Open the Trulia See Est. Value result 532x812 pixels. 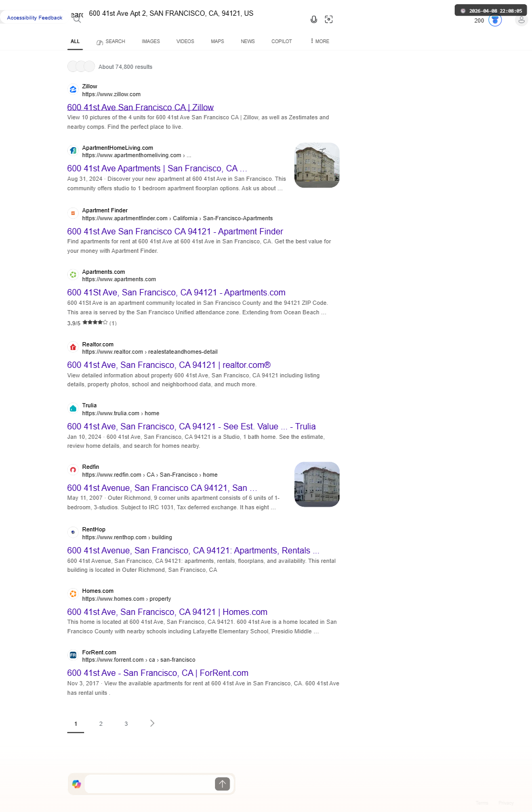point(191,427)
